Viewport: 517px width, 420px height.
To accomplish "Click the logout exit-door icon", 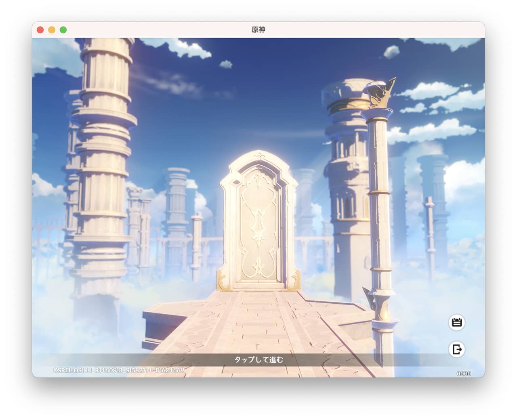I will click(x=457, y=349).
